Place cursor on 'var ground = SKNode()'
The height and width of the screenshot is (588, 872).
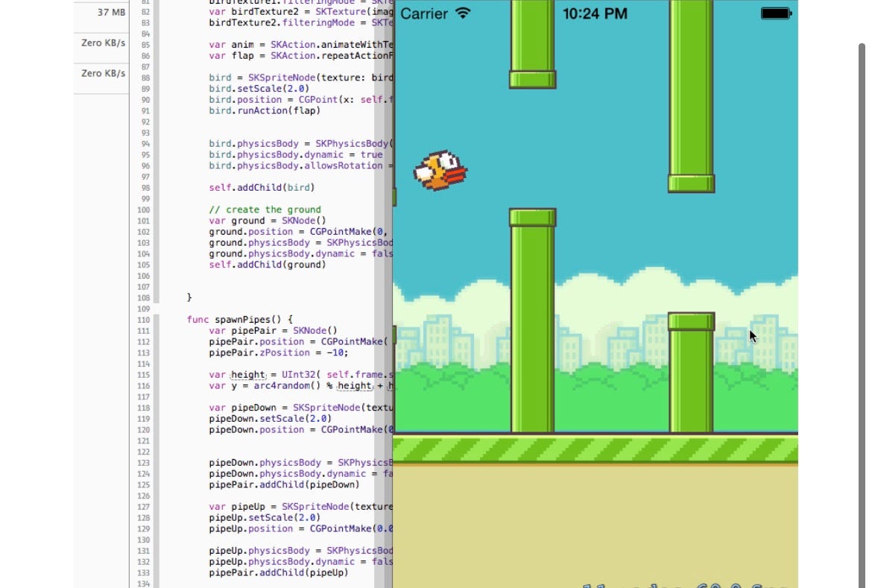point(268,221)
